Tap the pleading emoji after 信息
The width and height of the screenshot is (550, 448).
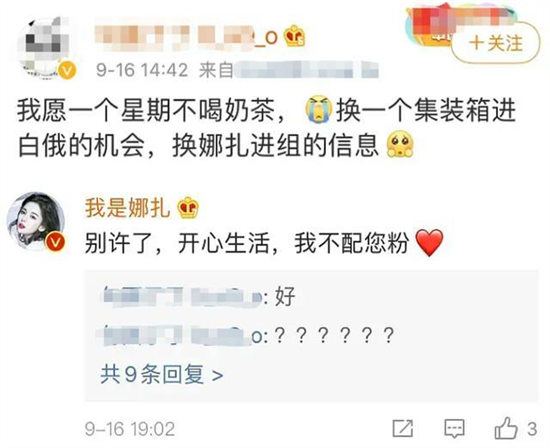pyautogui.click(x=400, y=145)
